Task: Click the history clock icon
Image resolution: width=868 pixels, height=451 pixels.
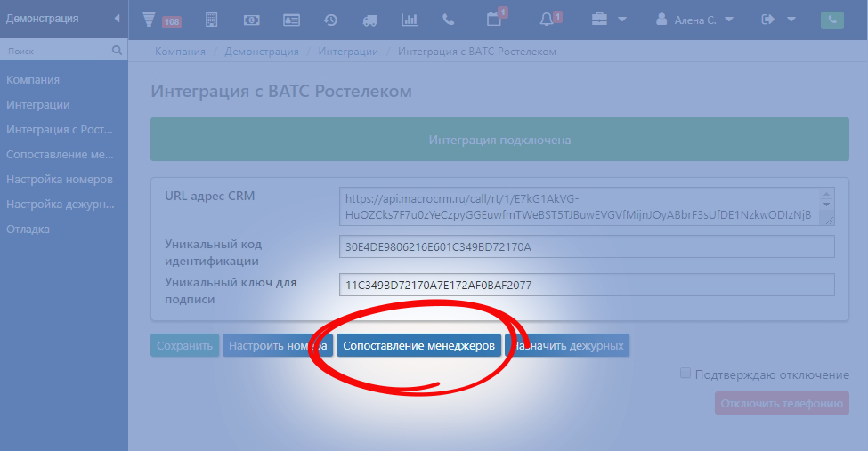Action: (x=330, y=20)
